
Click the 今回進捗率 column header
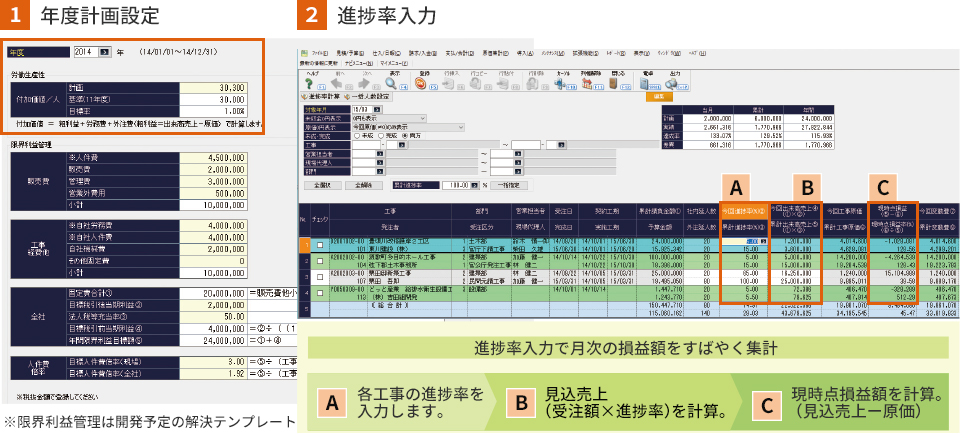pos(744,212)
